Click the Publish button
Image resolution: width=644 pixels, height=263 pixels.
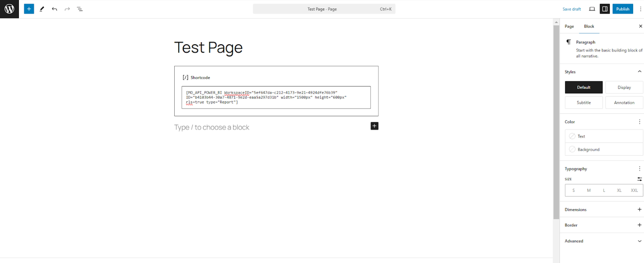click(623, 9)
